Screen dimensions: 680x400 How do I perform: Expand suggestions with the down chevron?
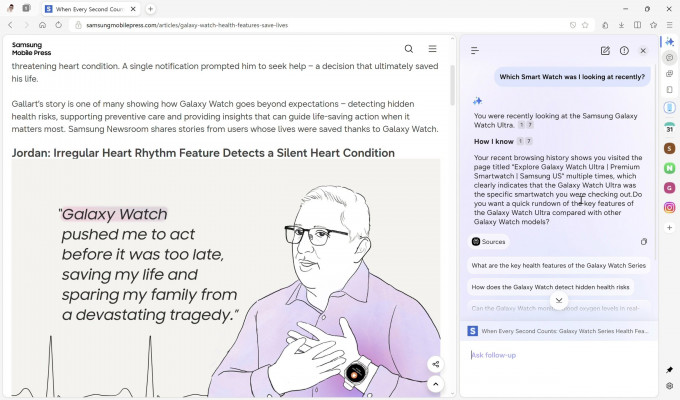click(559, 300)
